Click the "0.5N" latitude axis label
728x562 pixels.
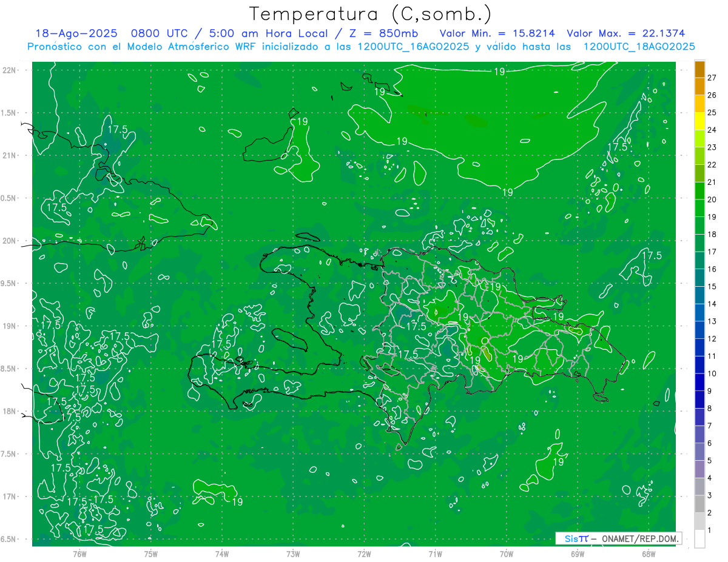coord(9,198)
